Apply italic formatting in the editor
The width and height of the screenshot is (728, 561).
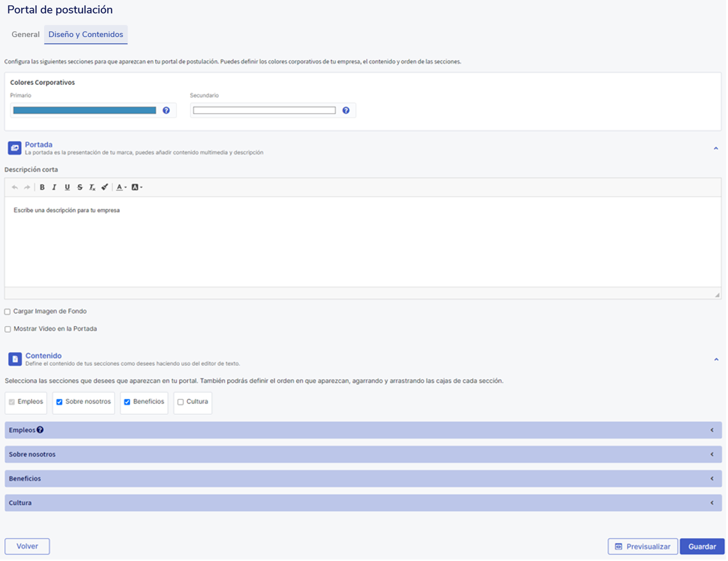pyautogui.click(x=54, y=188)
